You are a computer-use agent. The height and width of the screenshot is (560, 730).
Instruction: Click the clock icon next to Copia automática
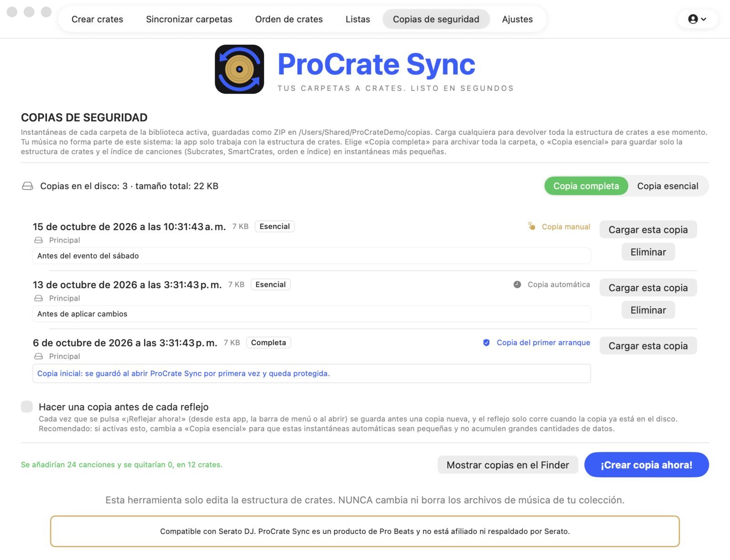pos(517,285)
